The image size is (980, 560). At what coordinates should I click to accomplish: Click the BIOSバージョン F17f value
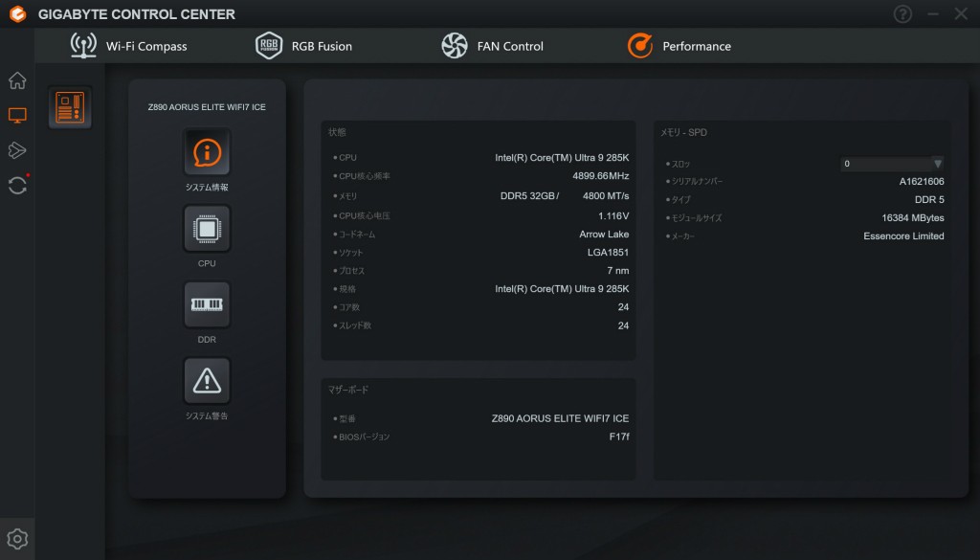618,437
